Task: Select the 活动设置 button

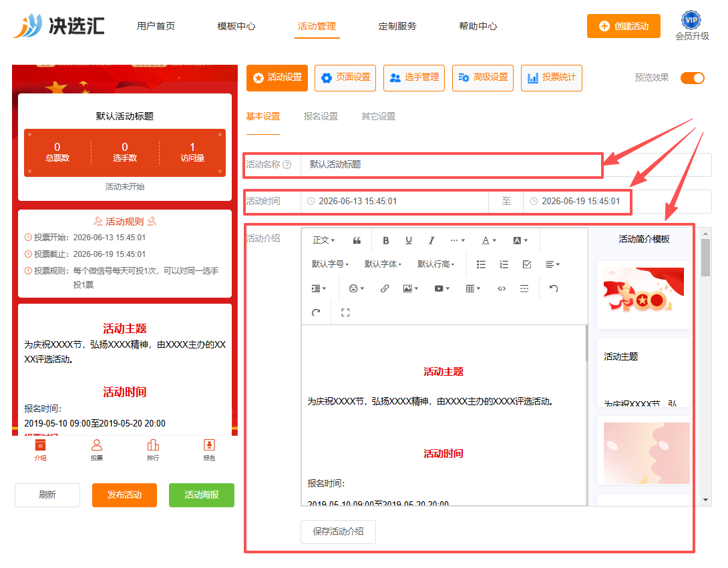Action: [277, 78]
